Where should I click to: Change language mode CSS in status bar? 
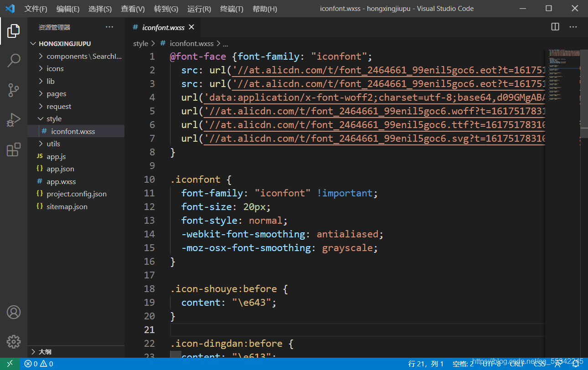click(539, 364)
